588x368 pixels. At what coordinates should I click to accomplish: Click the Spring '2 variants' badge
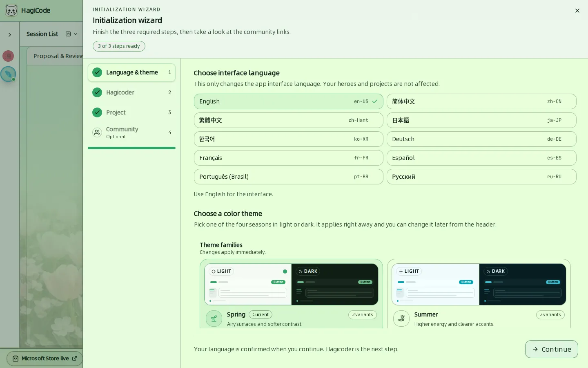[x=363, y=315]
